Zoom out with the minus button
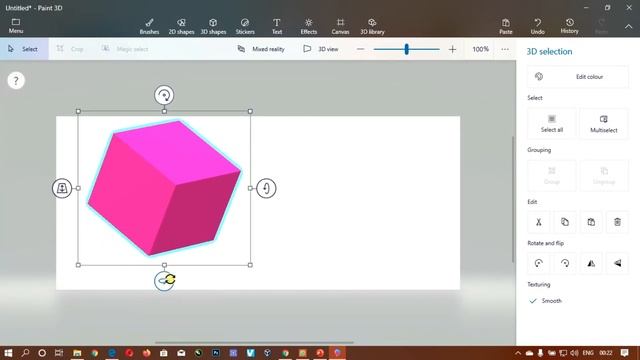Viewport: 640px width, 360px height. 360,49
